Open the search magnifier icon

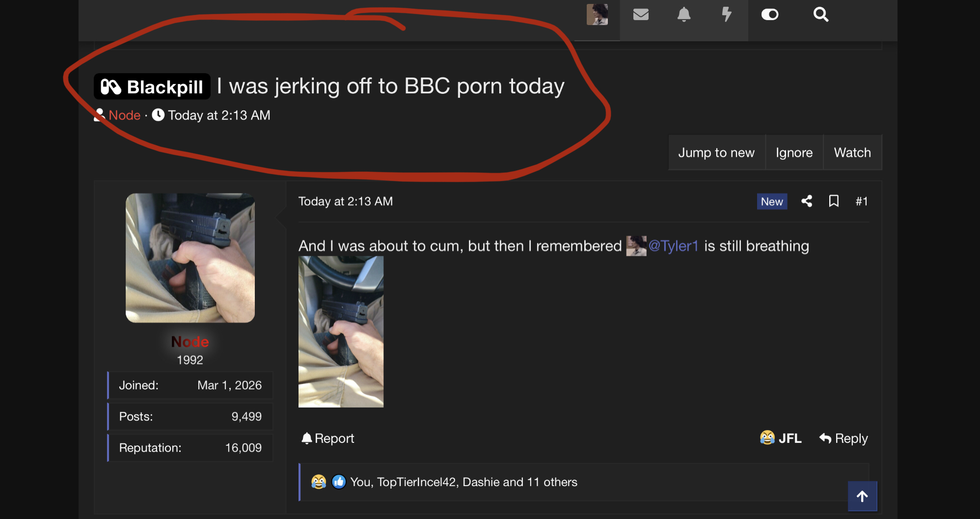[820, 15]
